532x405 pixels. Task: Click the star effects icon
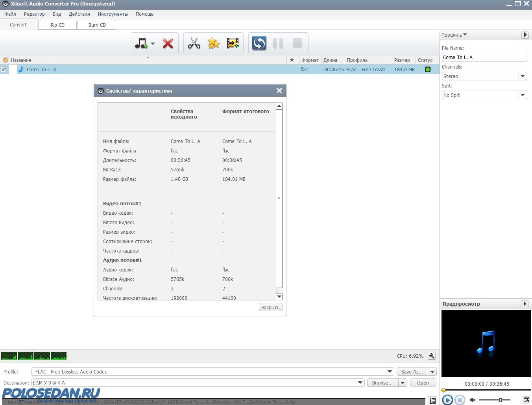coord(214,43)
